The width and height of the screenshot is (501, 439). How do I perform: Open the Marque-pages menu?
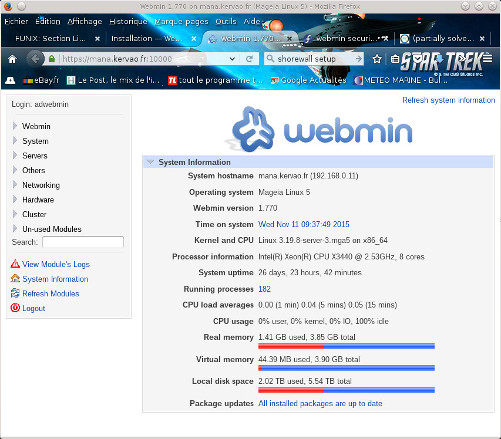[181, 21]
